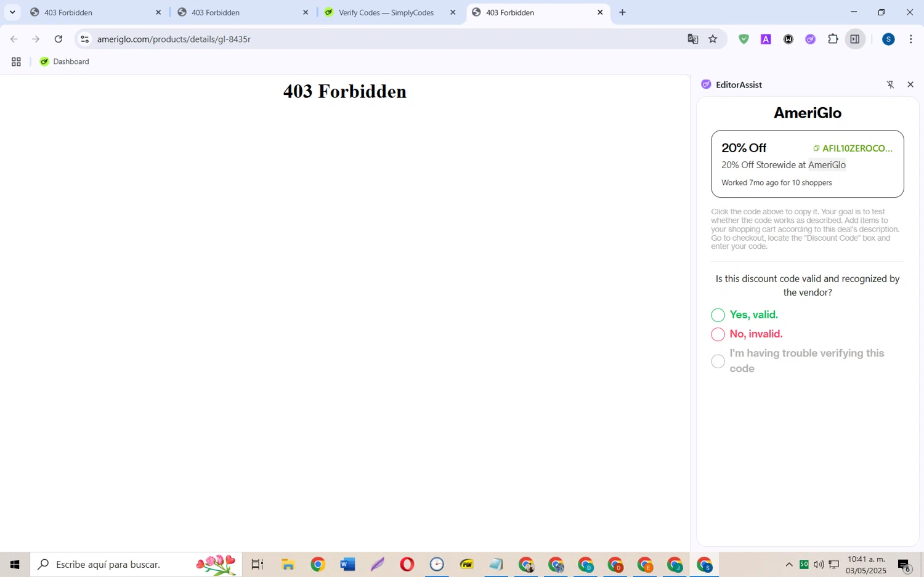Launch Microsoft Word from the taskbar
The height and width of the screenshot is (577, 924).
pyautogui.click(x=347, y=564)
